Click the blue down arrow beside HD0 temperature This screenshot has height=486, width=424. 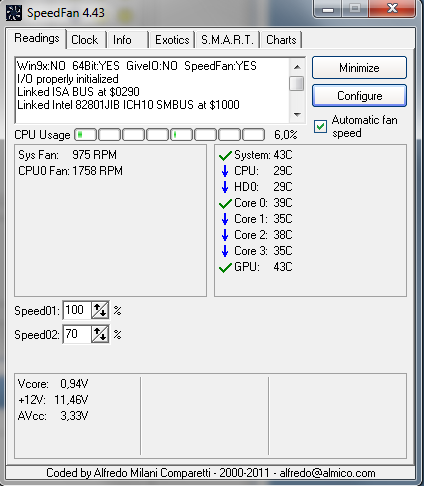tap(225, 187)
